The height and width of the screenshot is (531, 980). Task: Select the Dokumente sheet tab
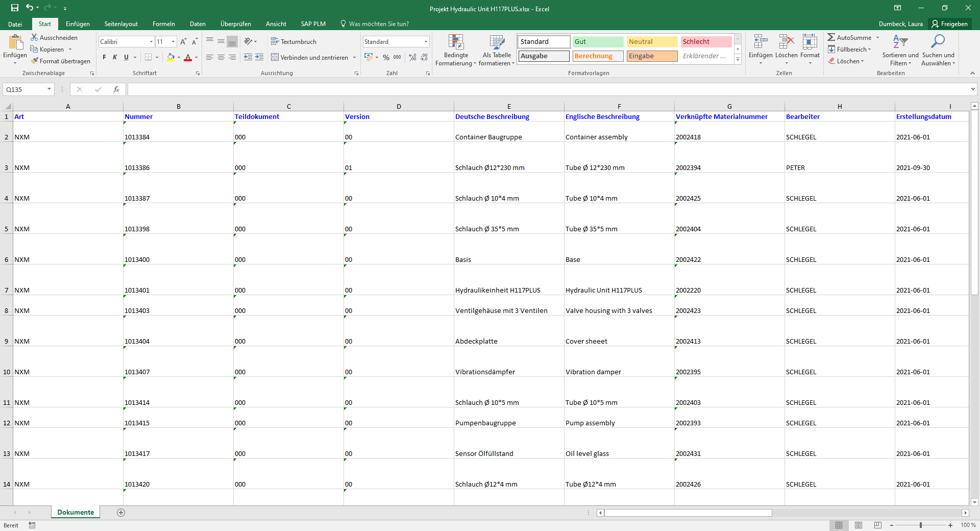(x=76, y=513)
